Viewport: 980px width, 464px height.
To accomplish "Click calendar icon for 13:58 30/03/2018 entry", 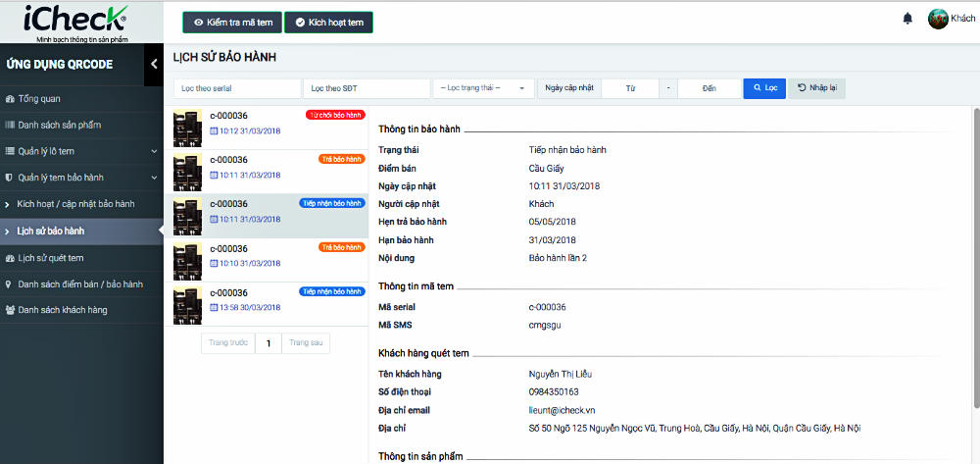I will [214, 308].
